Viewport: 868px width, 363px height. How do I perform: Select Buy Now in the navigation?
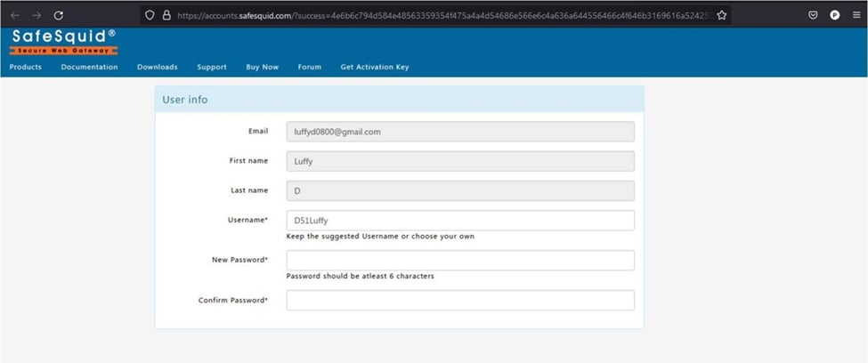pyautogui.click(x=263, y=67)
